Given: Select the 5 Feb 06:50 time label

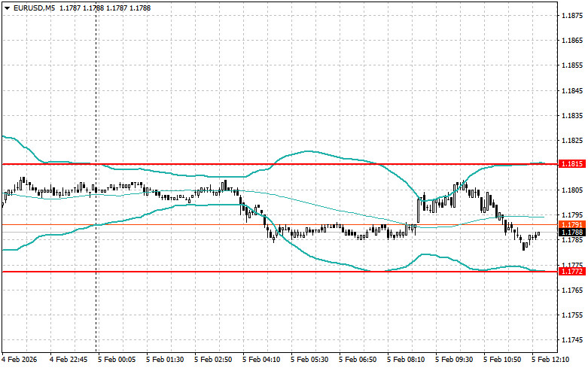Looking at the screenshot, I should coord(358,360).
